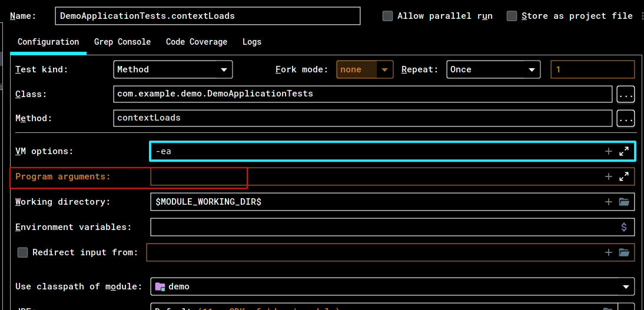Open the Fork mode none dropdown
This screenshot has width=644, height=310.
click(365, 69)
